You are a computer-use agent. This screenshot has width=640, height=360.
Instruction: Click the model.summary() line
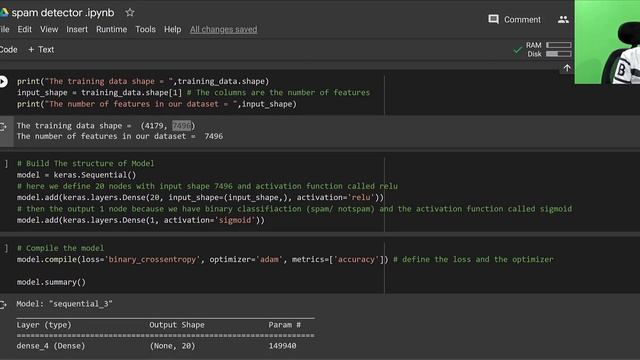[51, 282]
